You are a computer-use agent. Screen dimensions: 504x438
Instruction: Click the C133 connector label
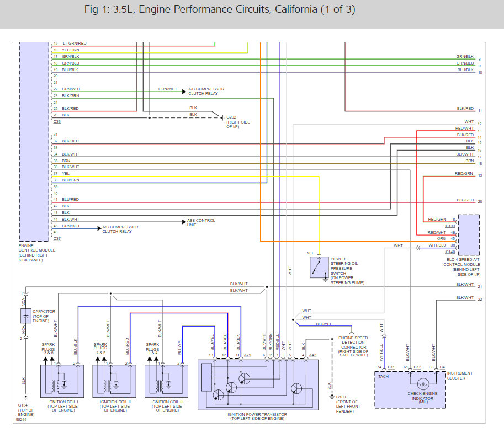click(x=450, y=226)
